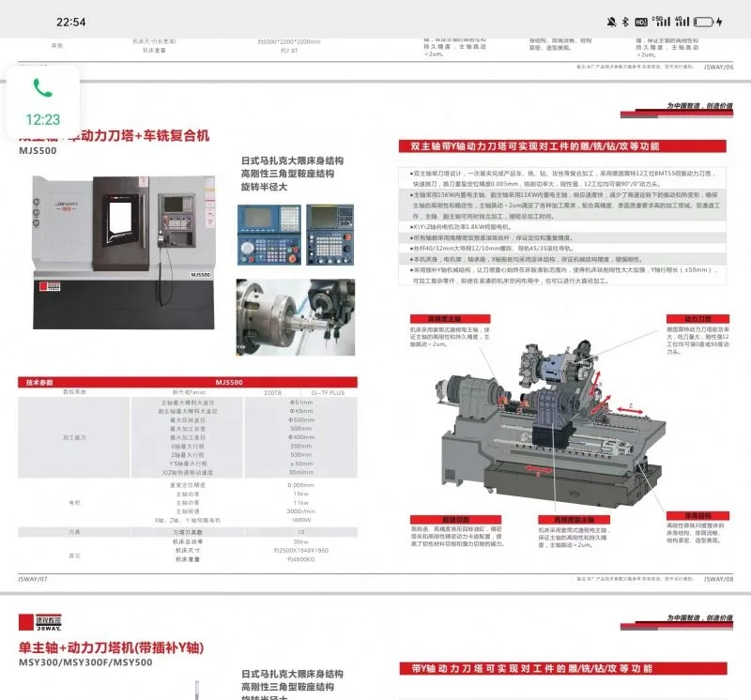Open the ongoing call timer 12:23
The height and width of the screenshot is (700, 751).
tap(42, 120)
